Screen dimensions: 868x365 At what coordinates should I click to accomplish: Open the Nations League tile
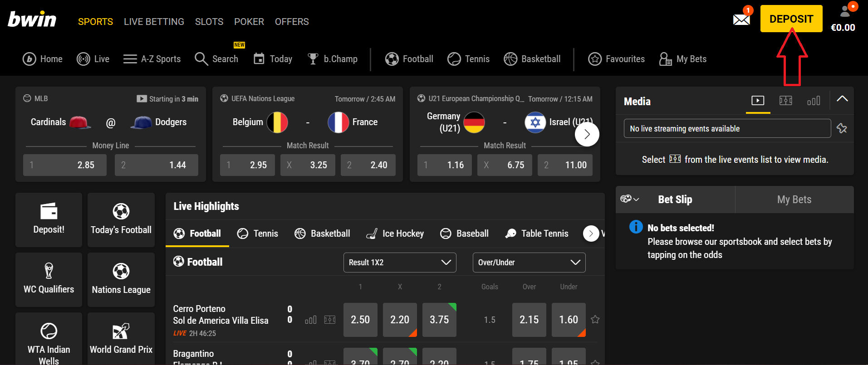[x=121, y=280]
